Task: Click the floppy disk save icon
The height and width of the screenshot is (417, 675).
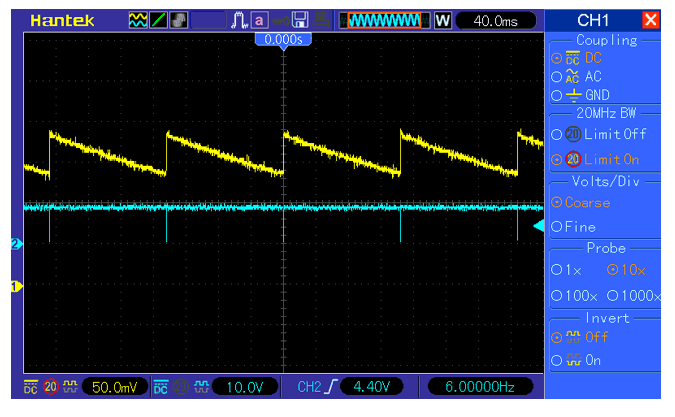Action: click(x=299, y=20)
